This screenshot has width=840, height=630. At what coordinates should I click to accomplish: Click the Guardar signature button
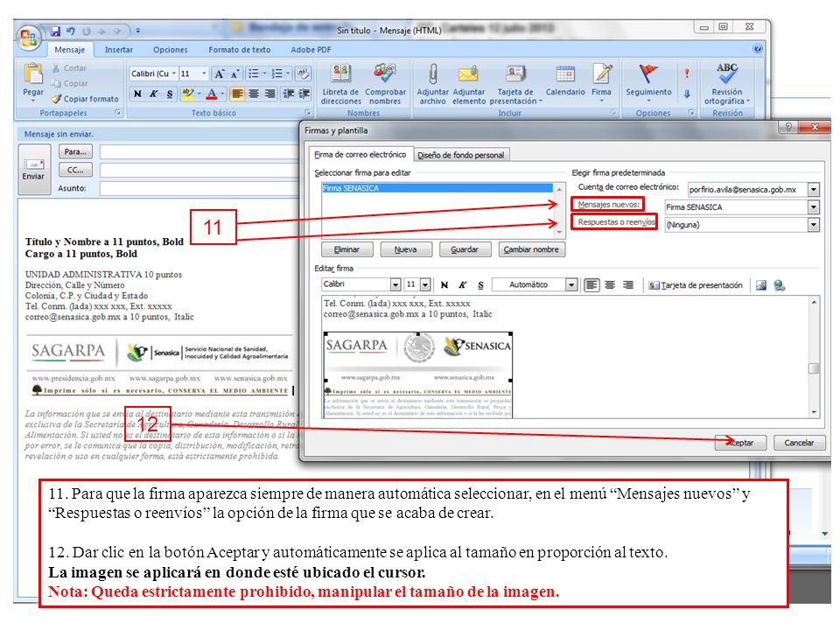coord(465,249)
